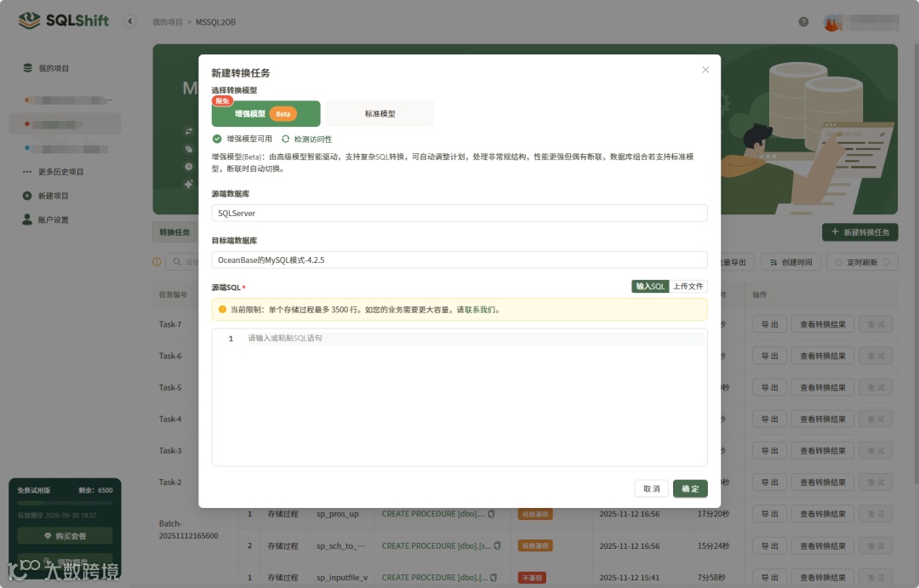Click the SQLShift logo
919x588 pixels.
(x=63, y=20)
